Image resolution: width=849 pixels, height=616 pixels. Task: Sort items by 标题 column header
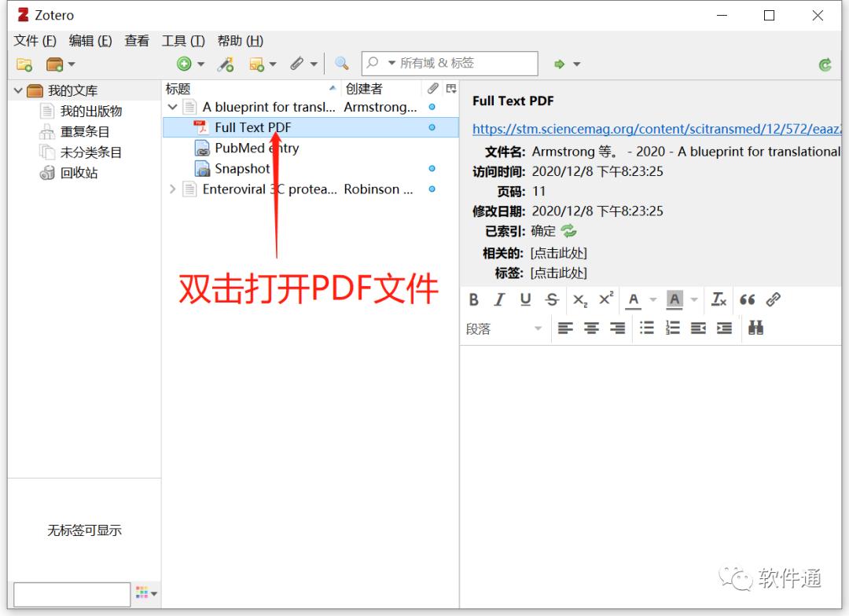(252, 89)
